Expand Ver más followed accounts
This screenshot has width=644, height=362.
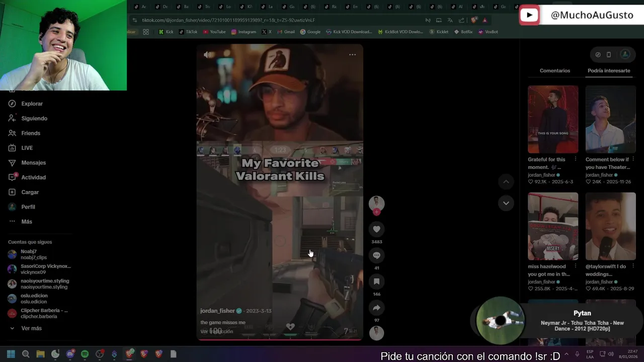click(x=26, y=328)
